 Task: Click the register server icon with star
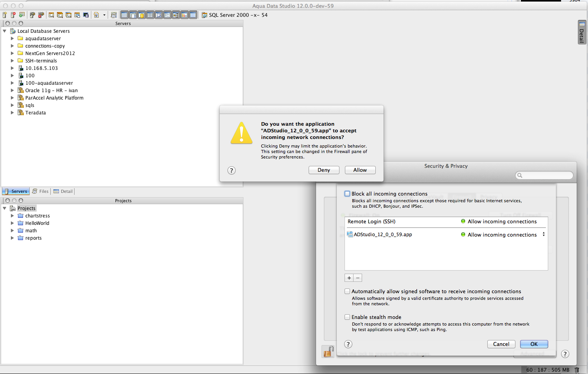pyautogui.click(x=5, y=15)
